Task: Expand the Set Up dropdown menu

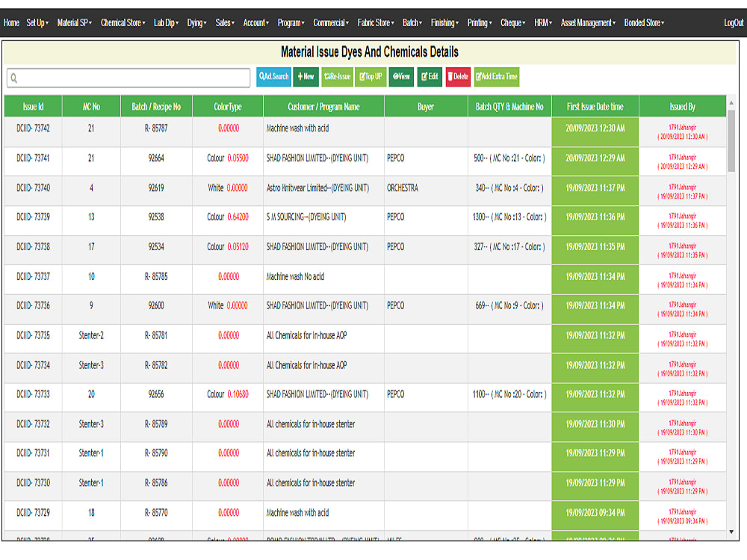Action: coord(37,23)
